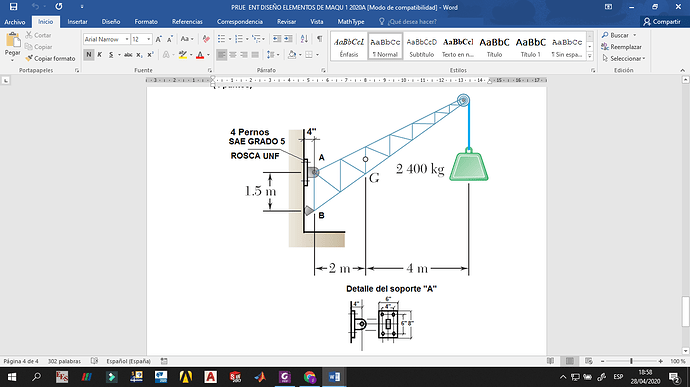Toggle underline S formatting
Viewport: 690px width, 387px height.
pos(111,55)
